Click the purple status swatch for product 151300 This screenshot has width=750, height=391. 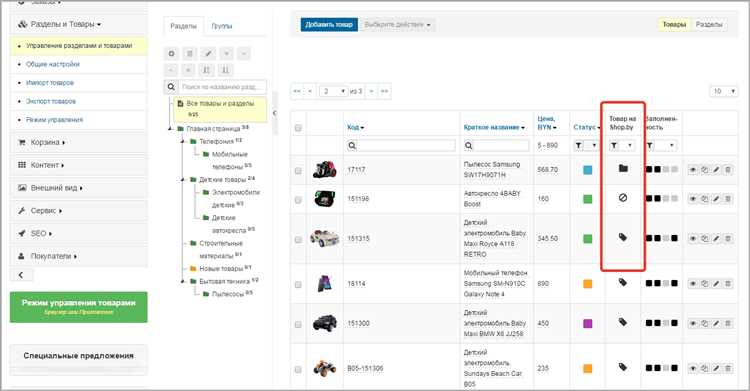[587, 324]
